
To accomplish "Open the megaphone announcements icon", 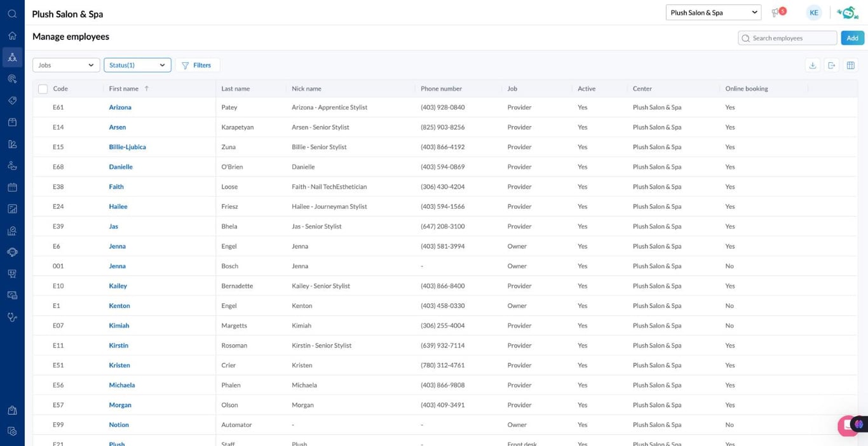I will point(776,13).
